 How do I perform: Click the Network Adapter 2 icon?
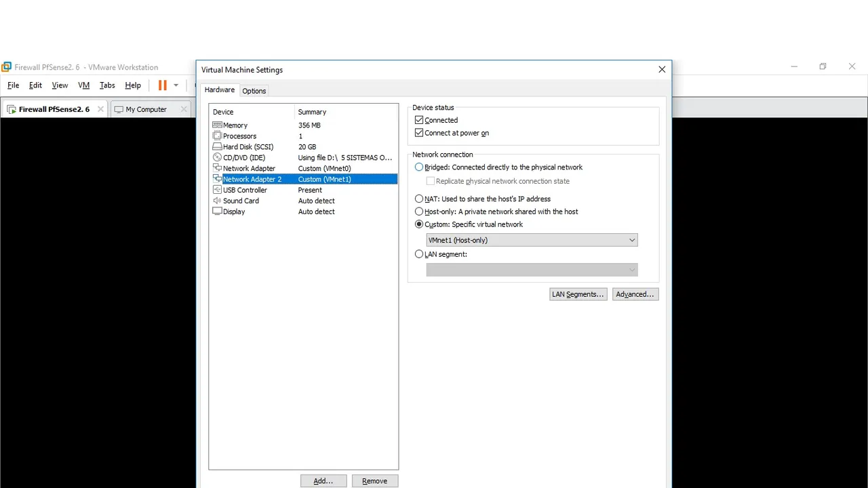(217, 179)
